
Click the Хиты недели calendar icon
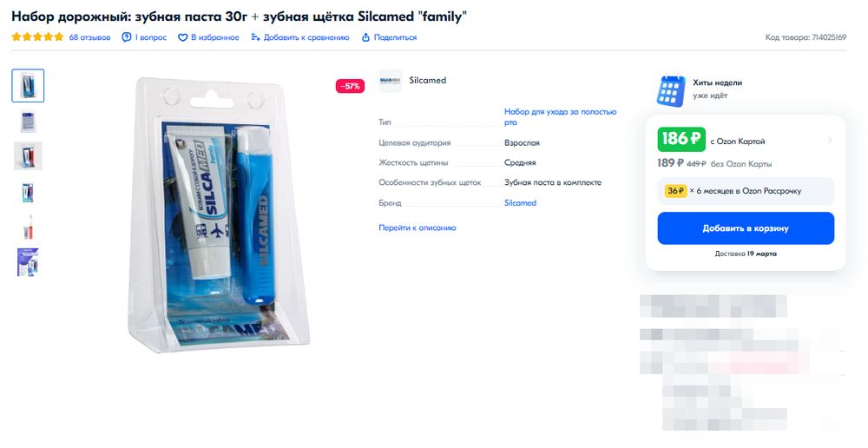(x=671, y=89)
